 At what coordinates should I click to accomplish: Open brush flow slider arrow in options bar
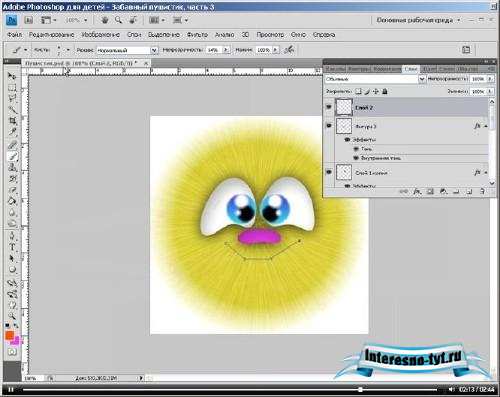pos(275,50)
